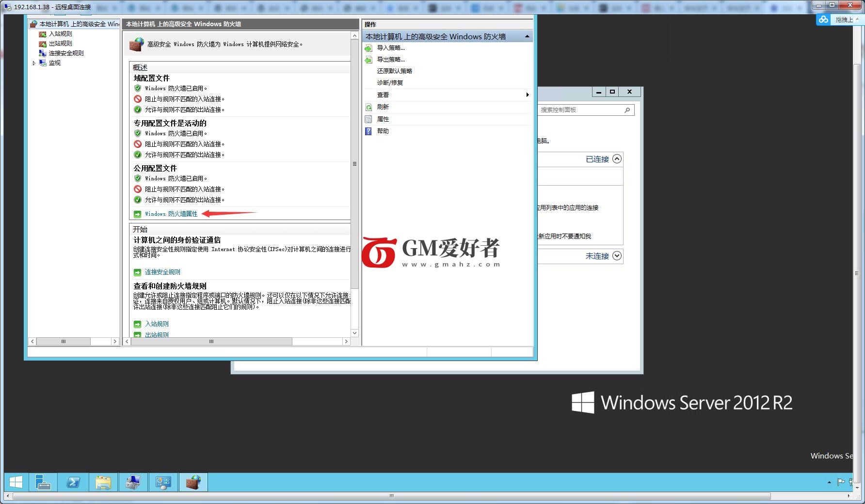Screen dimensions: 865x504
Task: Show hidden tray icons arrow
Action: tap(829, 482)
